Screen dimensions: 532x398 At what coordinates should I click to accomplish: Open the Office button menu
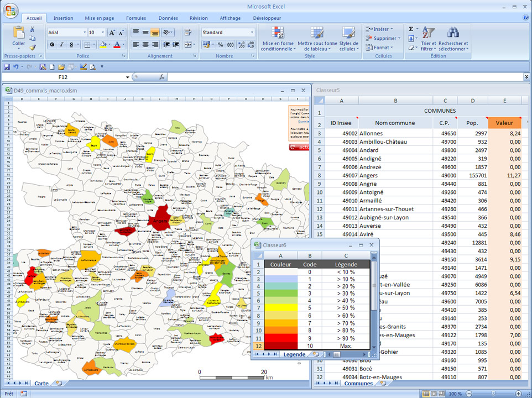[11, 11]
